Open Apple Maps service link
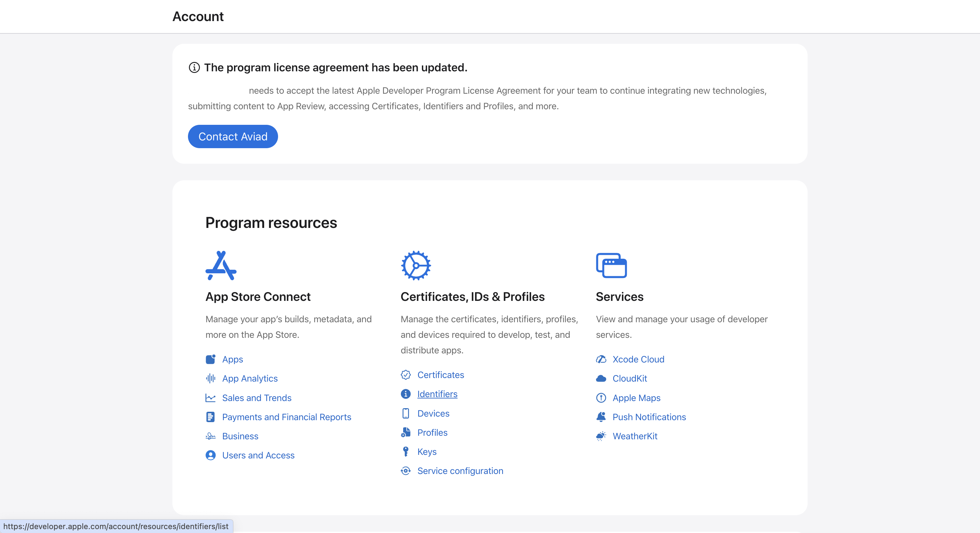Image resolution: width=980 pixels, height=533 pixels. pos(636,397)
